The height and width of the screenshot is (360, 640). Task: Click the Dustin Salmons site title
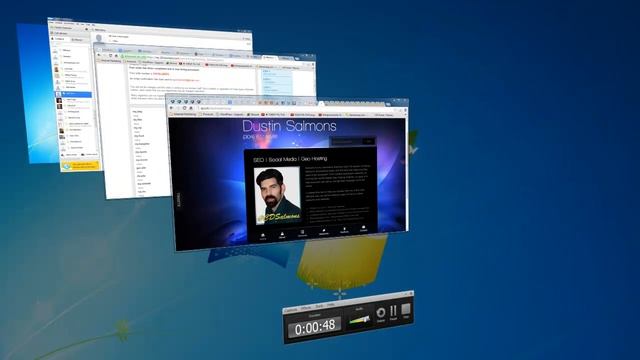click(x=289, y=126)
